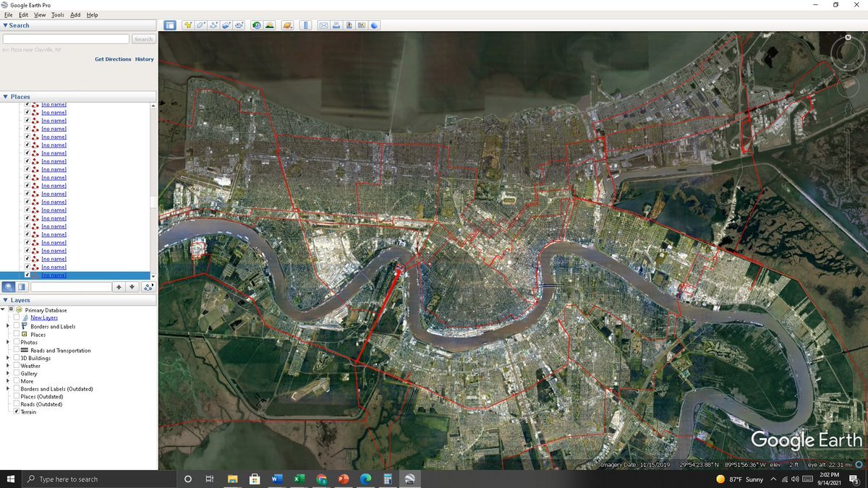
Task: Click the Get Directions link
Action: pyautogui.click(x=113, y=59)
